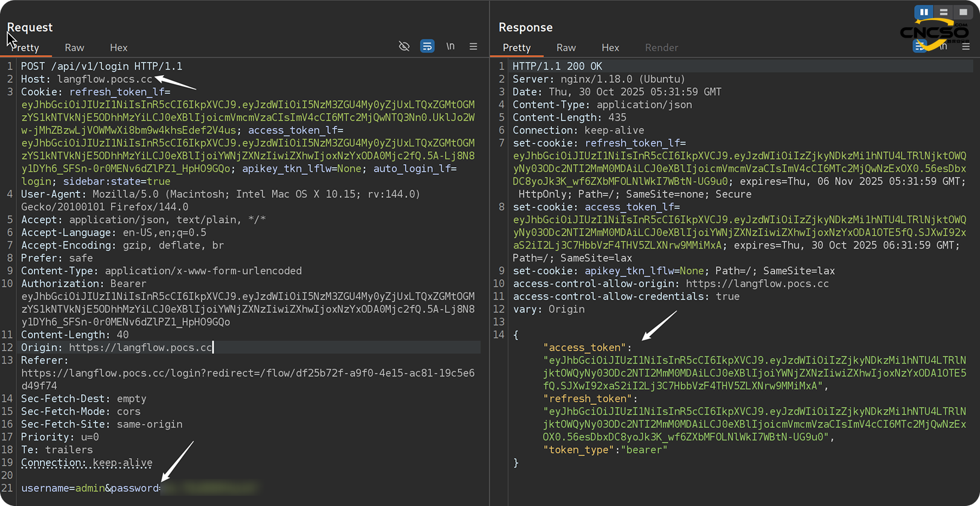Switch to combined single-pane layout

coord(962,12)
